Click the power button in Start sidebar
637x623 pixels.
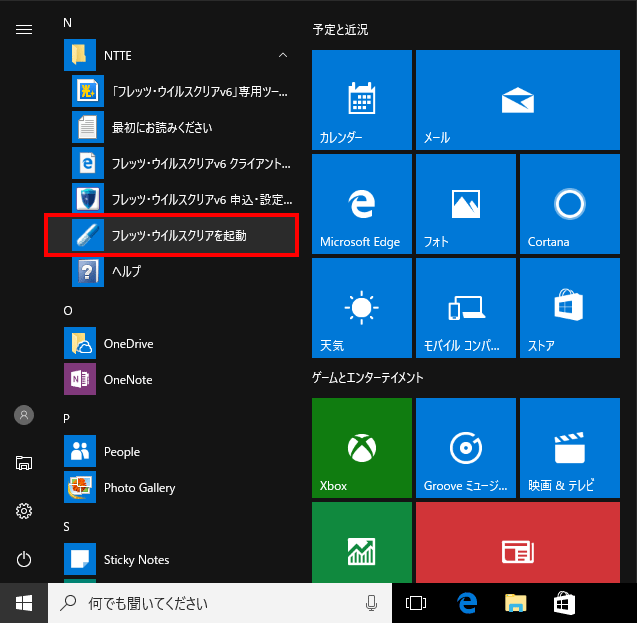24,559
